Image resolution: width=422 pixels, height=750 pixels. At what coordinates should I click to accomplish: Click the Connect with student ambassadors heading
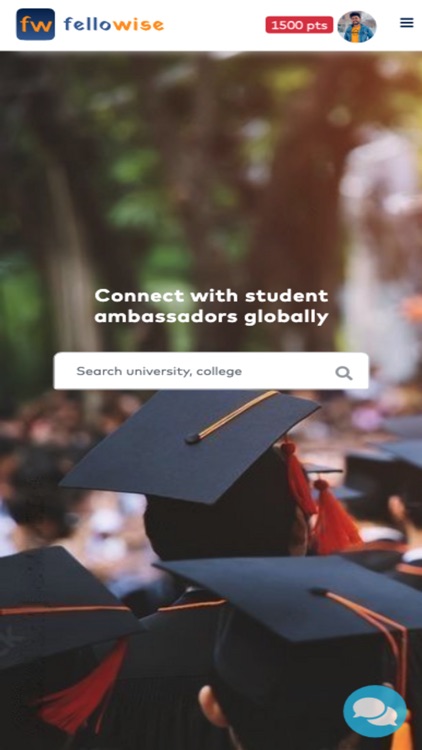(x=211, y=306)
